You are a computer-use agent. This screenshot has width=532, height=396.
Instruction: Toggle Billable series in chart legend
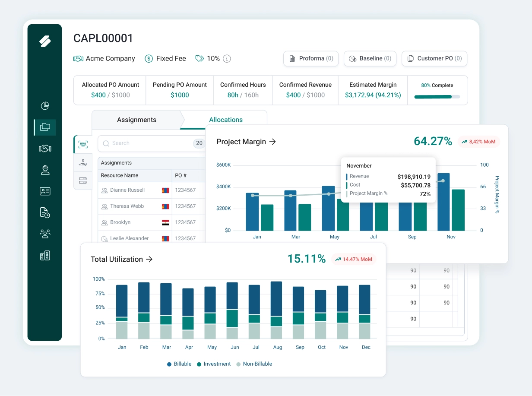(179, 364)
